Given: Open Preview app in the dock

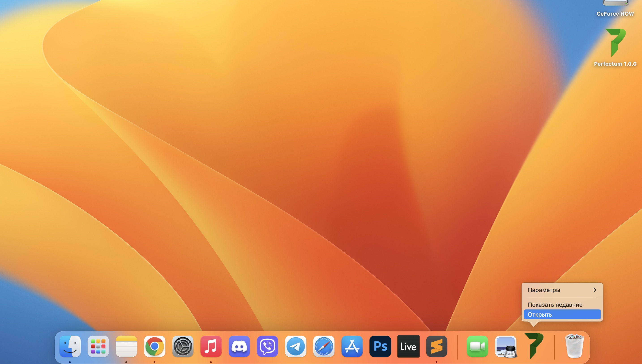Looking at the screenshot, I should 505,347.
